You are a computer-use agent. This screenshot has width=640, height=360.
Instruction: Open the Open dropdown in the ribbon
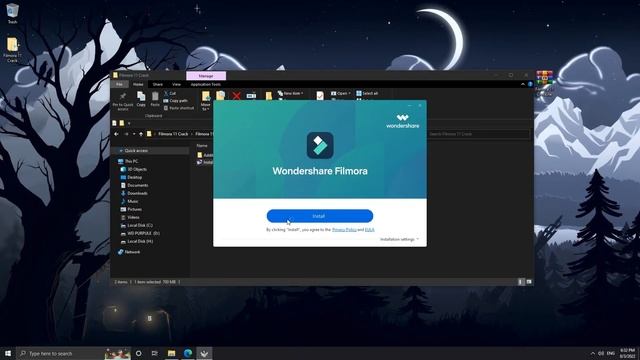(341, 93)
